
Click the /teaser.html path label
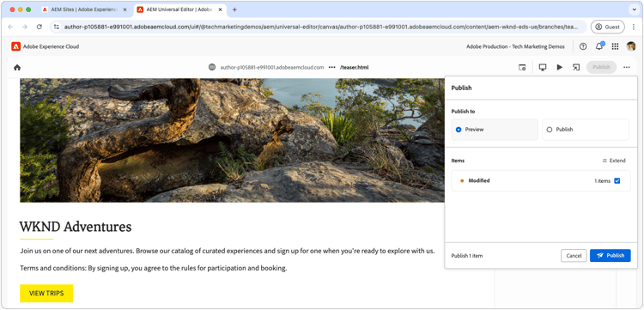(354, 67)
